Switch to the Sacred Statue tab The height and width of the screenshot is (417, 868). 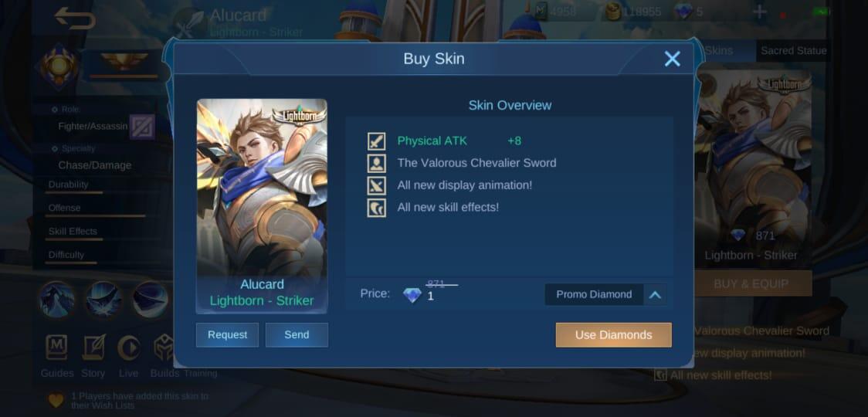click(793, 51)
